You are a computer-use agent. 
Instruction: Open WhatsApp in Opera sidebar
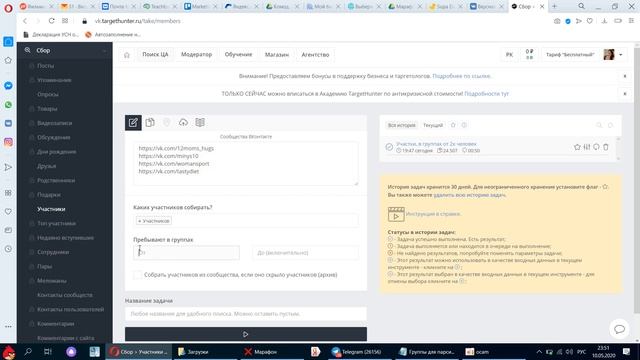8,105
